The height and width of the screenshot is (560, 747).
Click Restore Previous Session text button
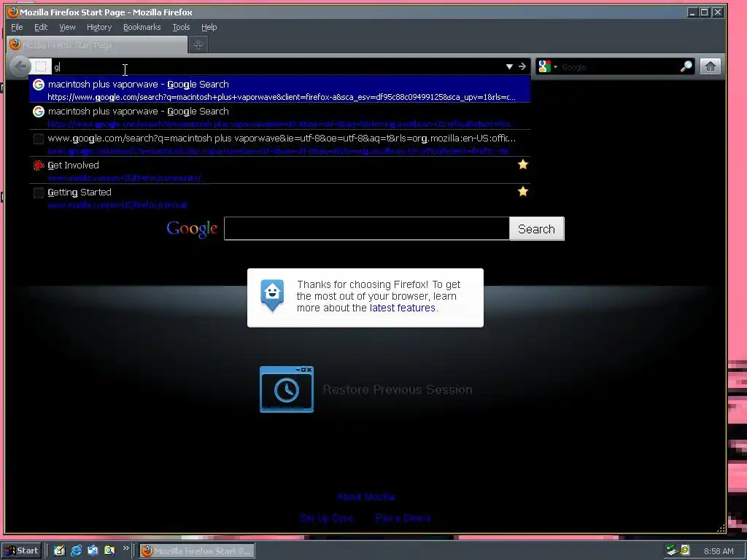(x=398, y=389)
